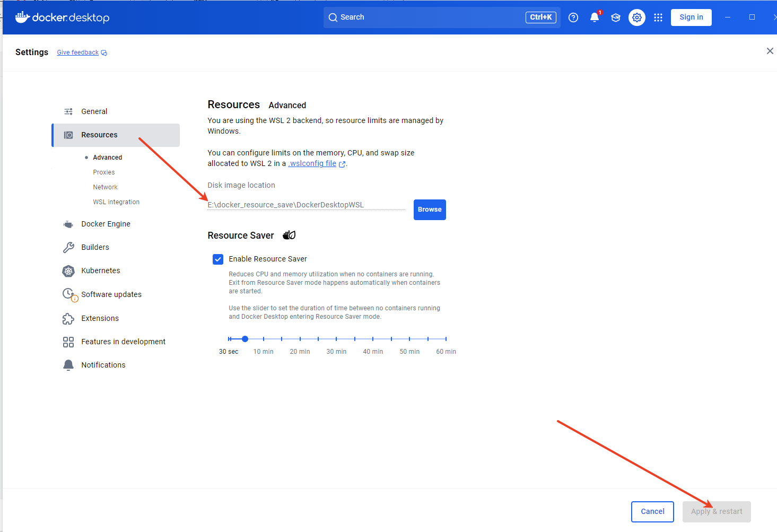Click the '30 sec' slider label
Screen dimensions: 777x532
[229, 352]
